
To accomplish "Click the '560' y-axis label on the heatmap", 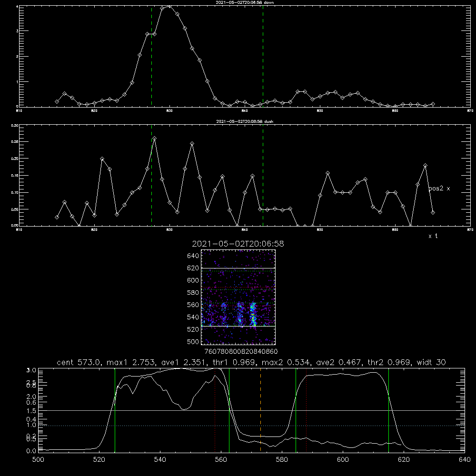I will (x=193, y=305).
